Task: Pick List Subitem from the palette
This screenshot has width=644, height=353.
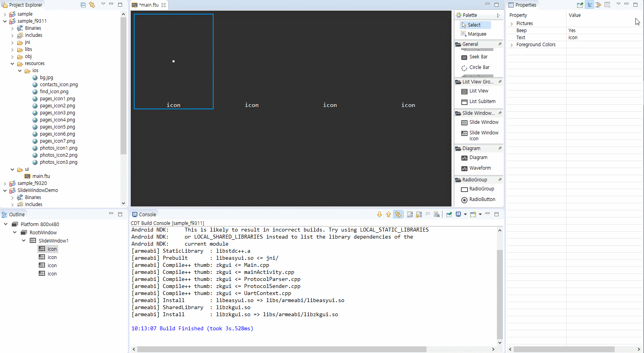Action: point(479,102)
